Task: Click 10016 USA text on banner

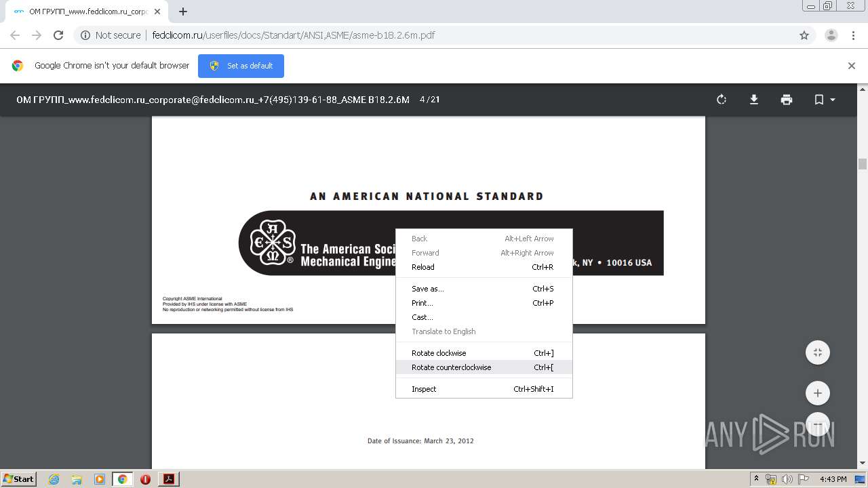Action: coord(629,263)
